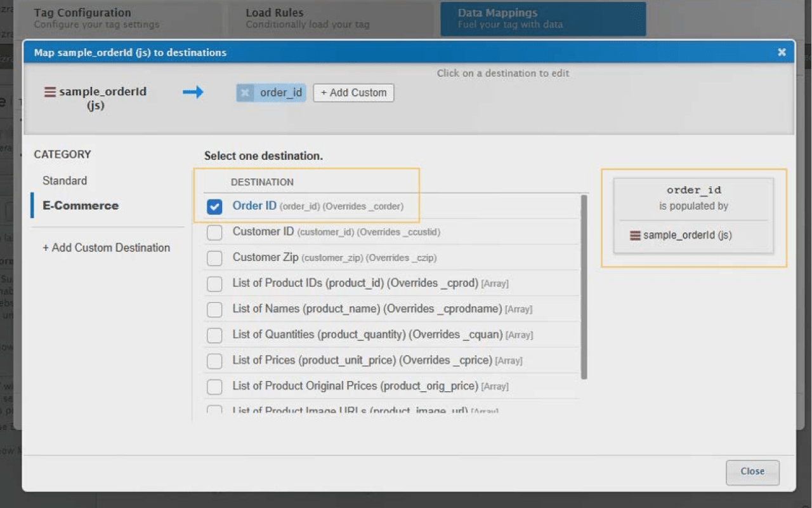
Task: Click the sample_orderId variable icon in the header
Action: (x=50, y=92)
